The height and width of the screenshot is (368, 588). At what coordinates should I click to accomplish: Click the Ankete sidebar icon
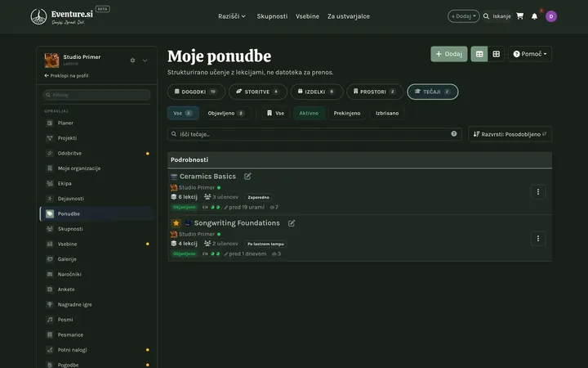click(50, 289)
